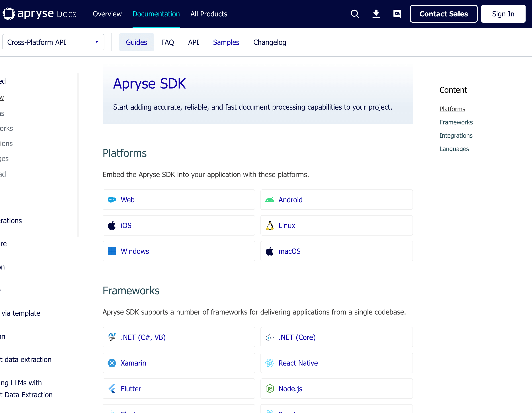This screenshot has height=413, width=532.
Task: Click the Contact Sales button
Action: click(444, 14)
